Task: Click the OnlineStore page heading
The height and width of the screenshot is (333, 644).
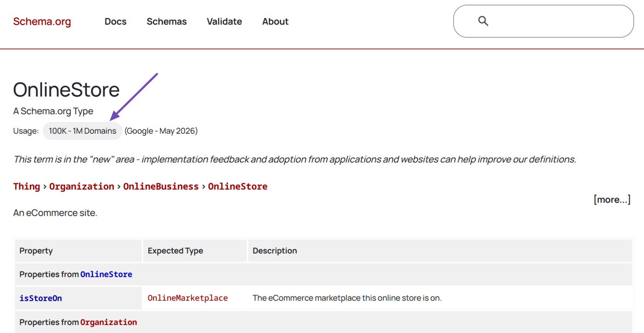Action: click(x=66, y=89)
